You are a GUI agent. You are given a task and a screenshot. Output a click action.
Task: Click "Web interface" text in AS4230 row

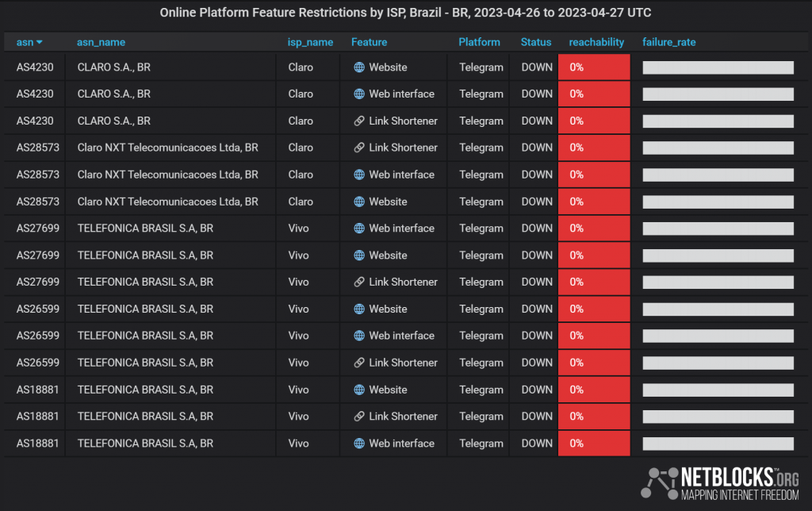pyautogui.click(x=401, y=94)
